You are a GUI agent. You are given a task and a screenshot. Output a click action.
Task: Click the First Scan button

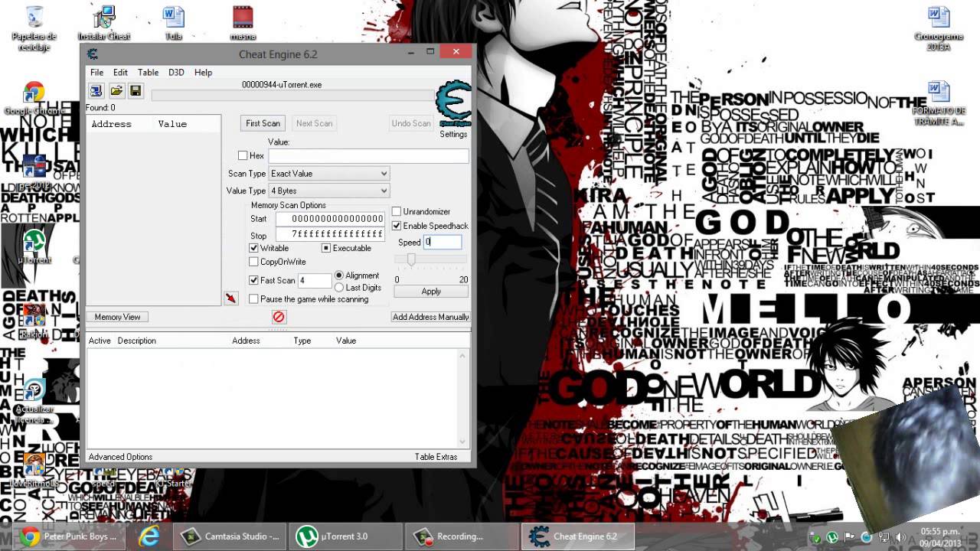(x=263, y=123)
